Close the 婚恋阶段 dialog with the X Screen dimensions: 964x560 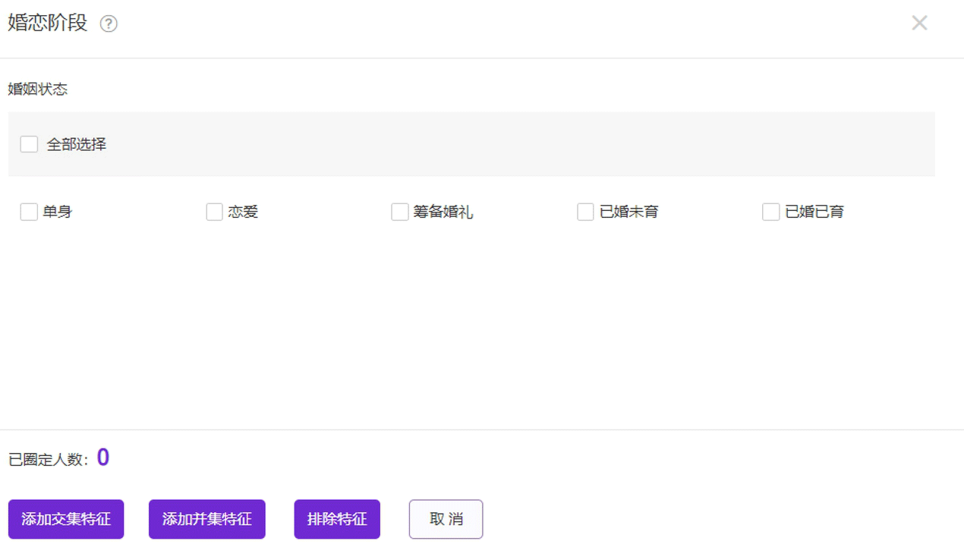[x=919, y=24]
